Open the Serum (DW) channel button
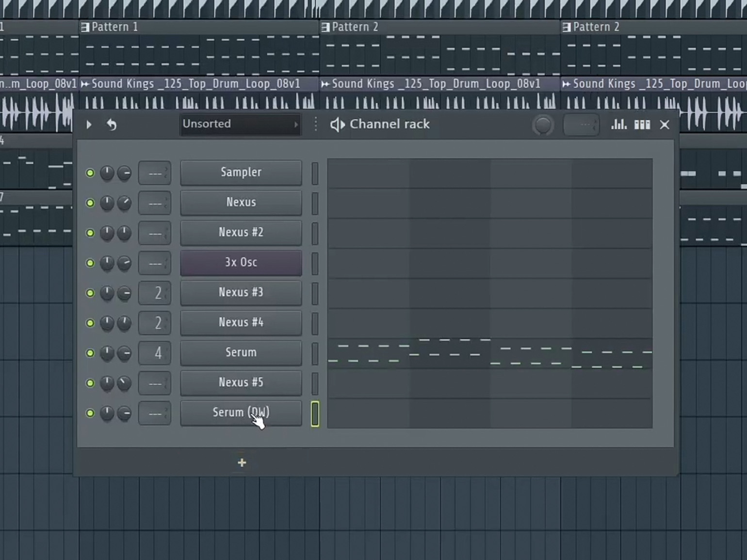 (x=241, y=413)
